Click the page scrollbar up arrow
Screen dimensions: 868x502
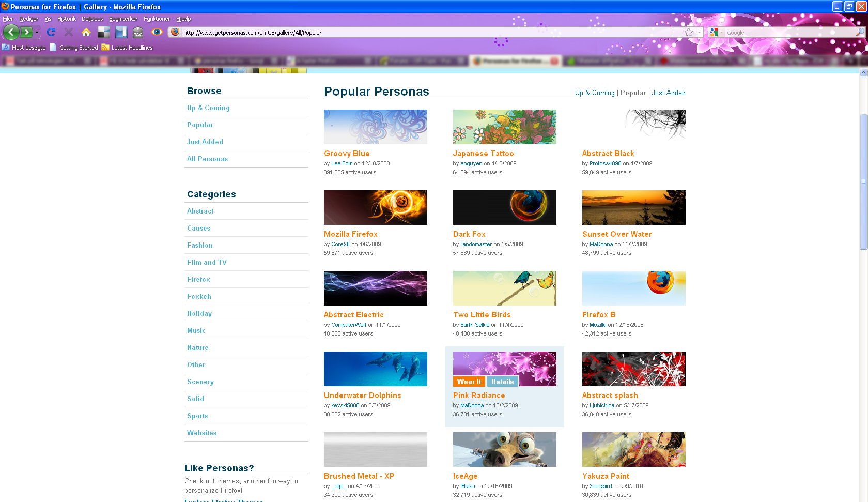[x=863, y=73]
